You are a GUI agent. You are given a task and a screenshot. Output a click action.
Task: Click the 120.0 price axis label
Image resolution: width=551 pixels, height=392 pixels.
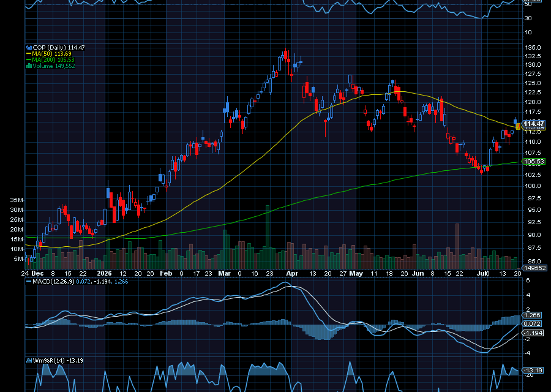click(x=533, y=102)
